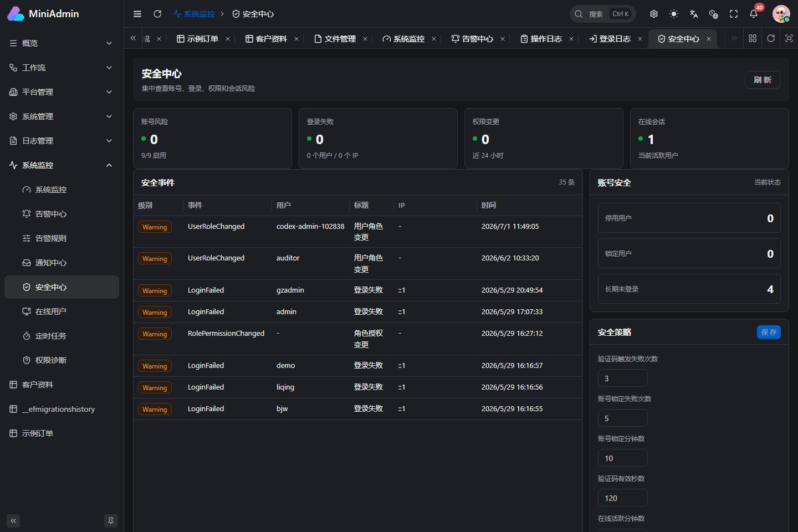Switch to the 操作日志 tab

pyautogui.click(x=541, y=39)
